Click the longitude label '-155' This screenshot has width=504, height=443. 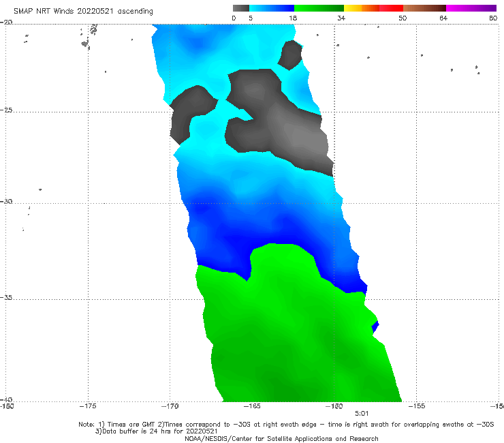pos(417,406)
